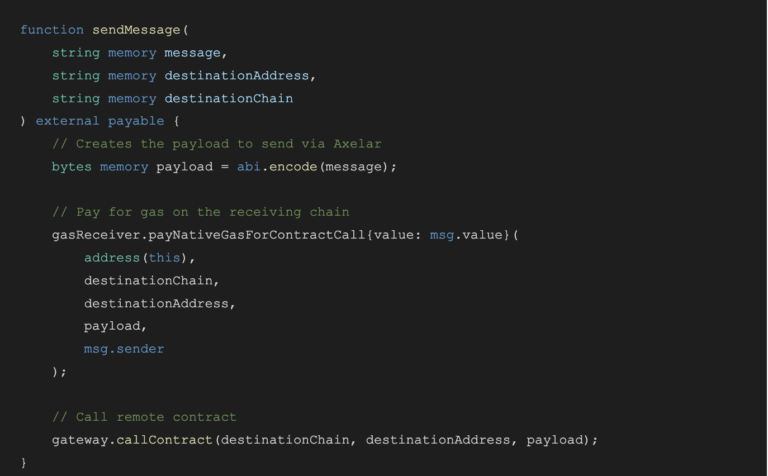Viewport: 768px width, 476px height.
Task: Click the "external" keyword
Action: click(x=68, y=121)
